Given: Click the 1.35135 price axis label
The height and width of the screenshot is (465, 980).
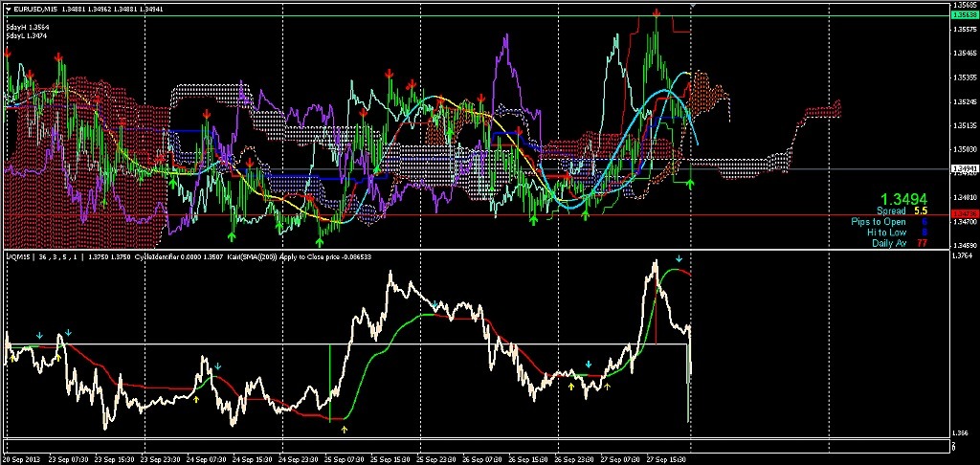Looking at the screenshot, I should coord(964,125).
